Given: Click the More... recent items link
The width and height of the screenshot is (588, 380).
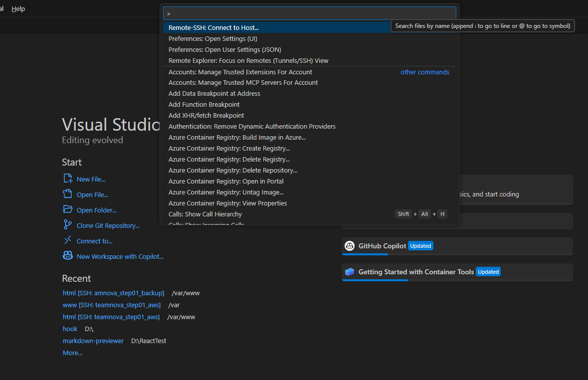Looking at the screenshot, I should tap(72, 353).
